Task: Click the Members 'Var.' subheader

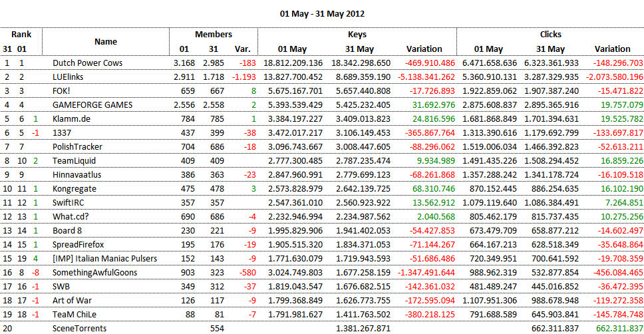Action: pos(242,49)
